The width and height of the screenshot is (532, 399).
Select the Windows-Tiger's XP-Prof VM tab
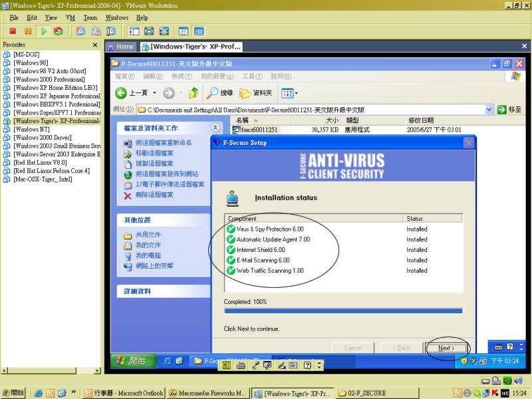[192, 47]
